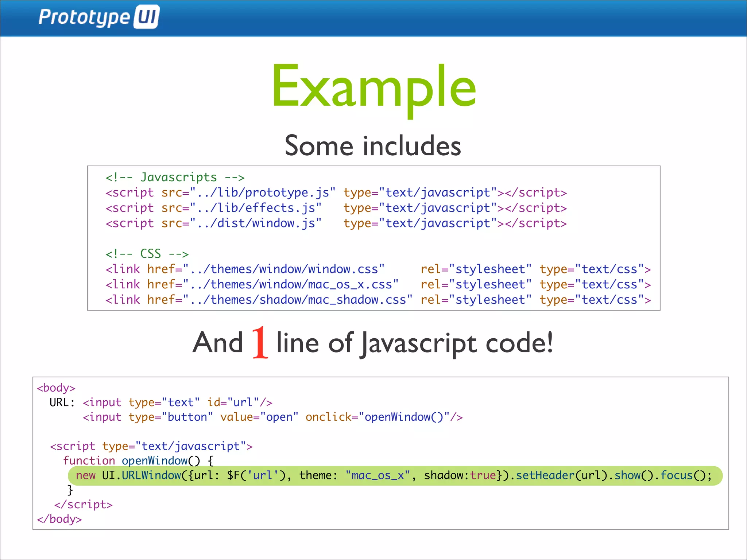This screenshot has width=747, height=560.
Task: Click the Some includes subtitle
Action: tap(373, 146)
